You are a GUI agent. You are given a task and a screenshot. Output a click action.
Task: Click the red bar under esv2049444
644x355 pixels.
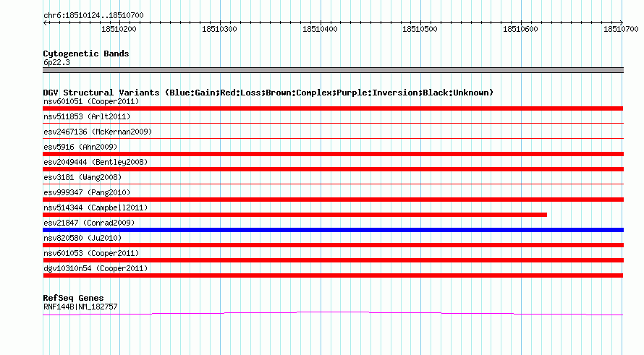[333, 169]
